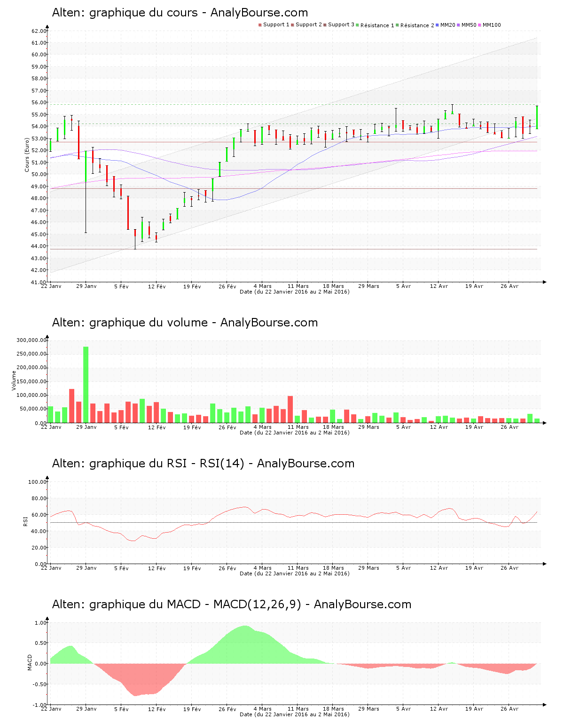Click the 'Volume' y-axis label
This screenshot has width=564, height=728.
click(x=14, y=380)
